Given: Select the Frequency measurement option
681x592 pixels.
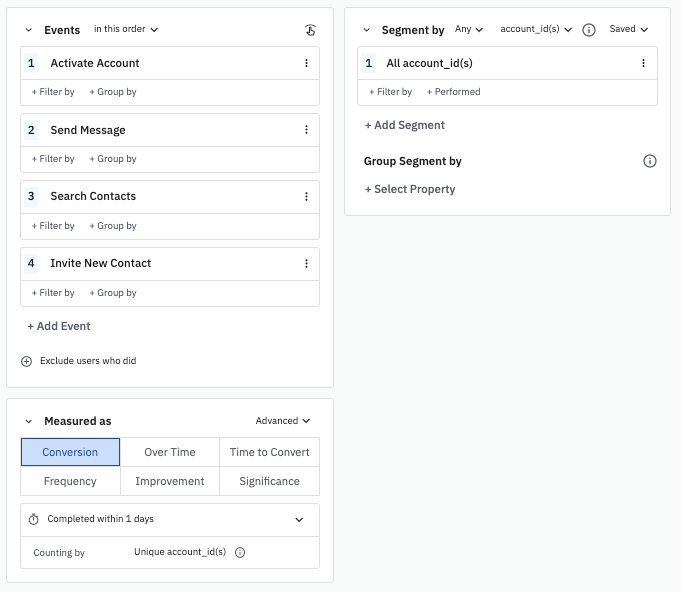Looking at the screenshot, I should coord(70,481).
